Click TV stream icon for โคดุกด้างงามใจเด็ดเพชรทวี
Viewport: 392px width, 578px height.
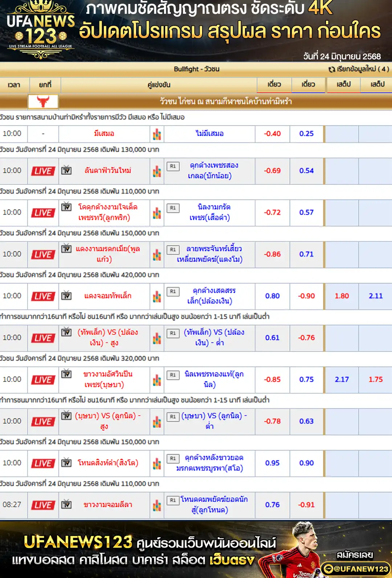[x=66, y=207]
